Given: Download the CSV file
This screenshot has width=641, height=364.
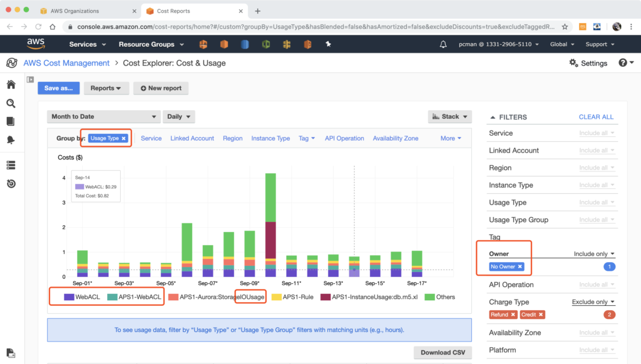Looking at the screenshot, I should point(443,353).
